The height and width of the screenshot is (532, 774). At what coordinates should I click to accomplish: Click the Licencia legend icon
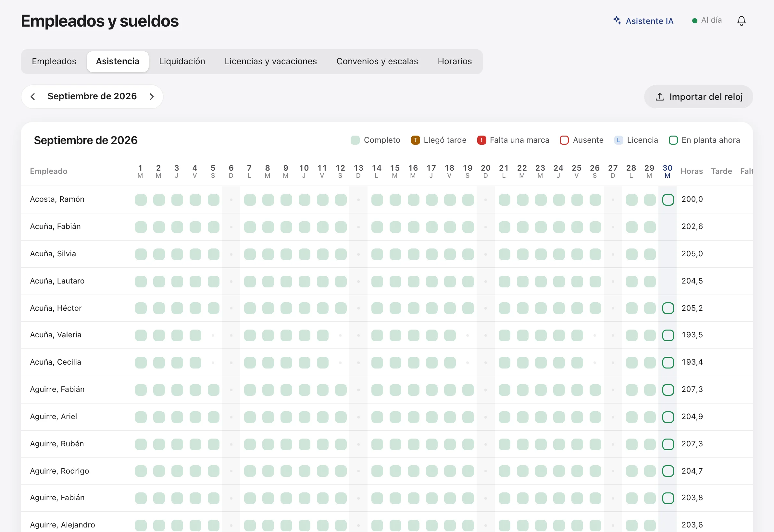[x=618, y=140]
